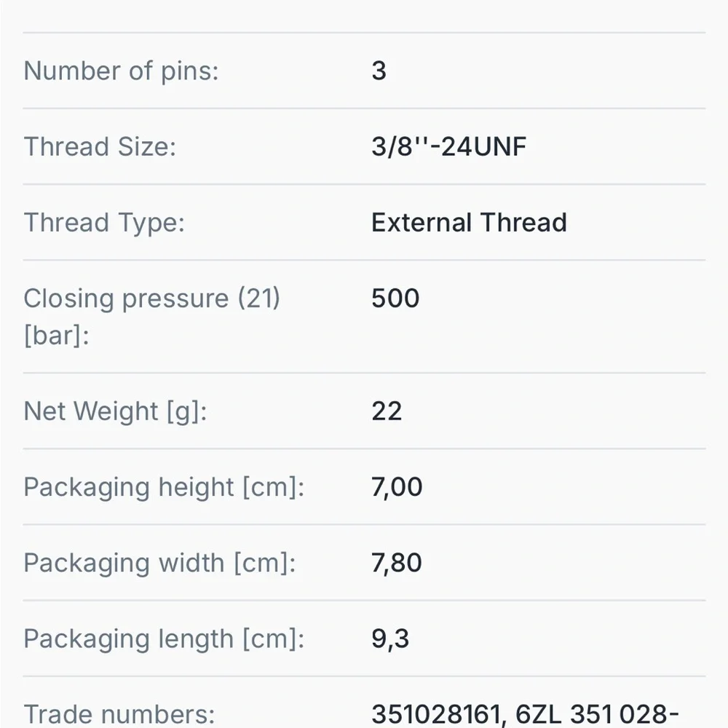Select the 'Packaging height [cm]:' label
Screen dimensions: 728x728
pyautogui.click(x=164, y=487)
